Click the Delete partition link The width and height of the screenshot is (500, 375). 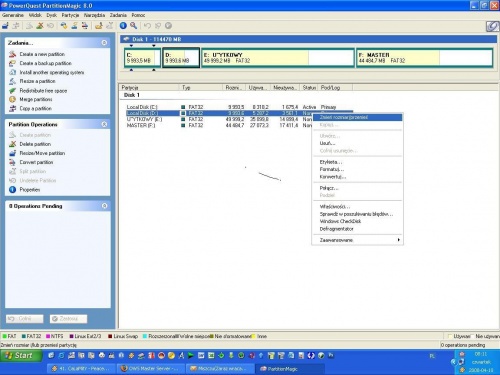(35, 144)
